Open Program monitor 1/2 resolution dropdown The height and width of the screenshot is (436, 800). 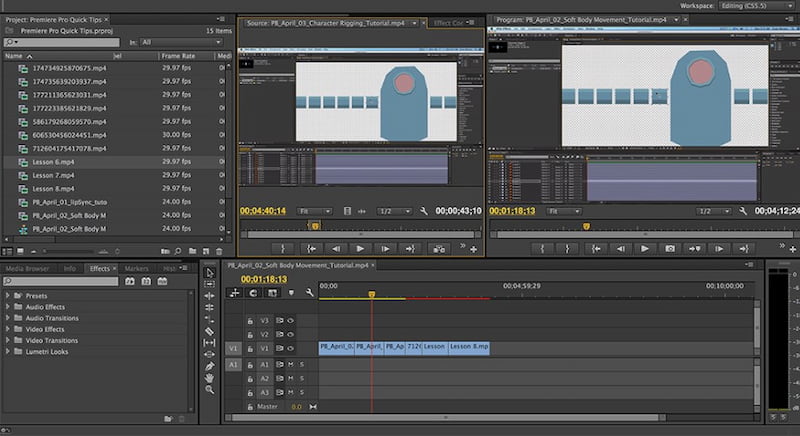pos(714,211)
